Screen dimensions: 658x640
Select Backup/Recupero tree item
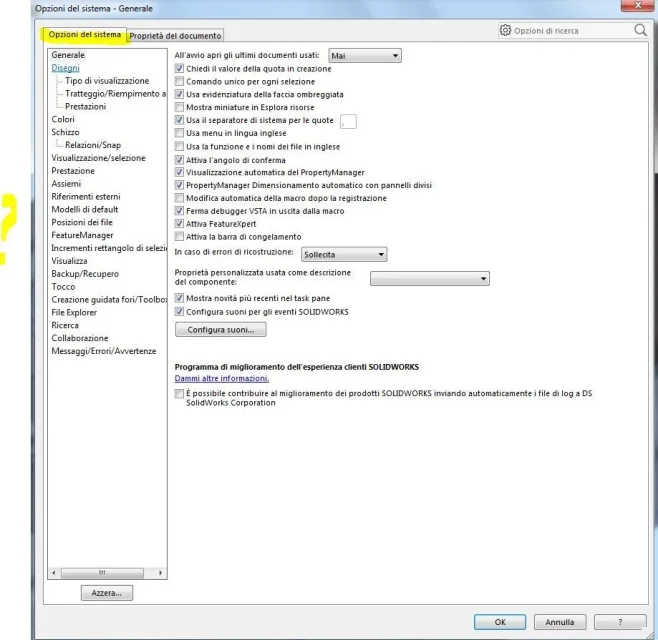[85, 274]
